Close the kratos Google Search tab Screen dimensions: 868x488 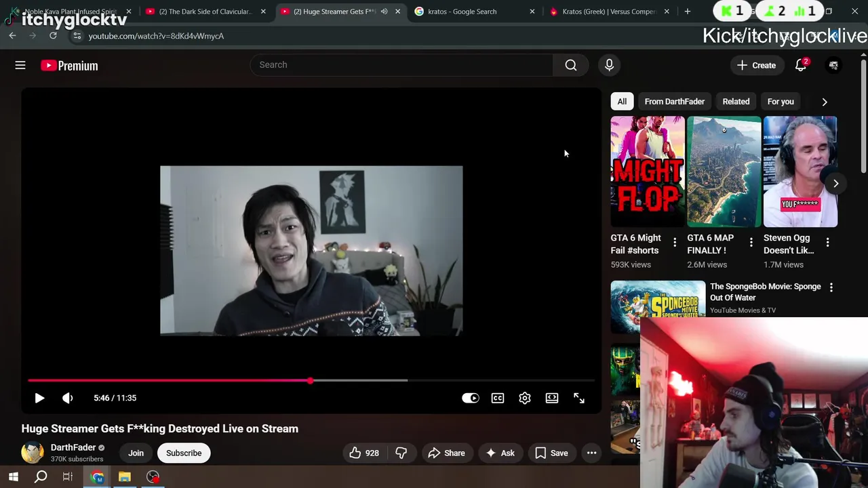[x=532, y=12]
